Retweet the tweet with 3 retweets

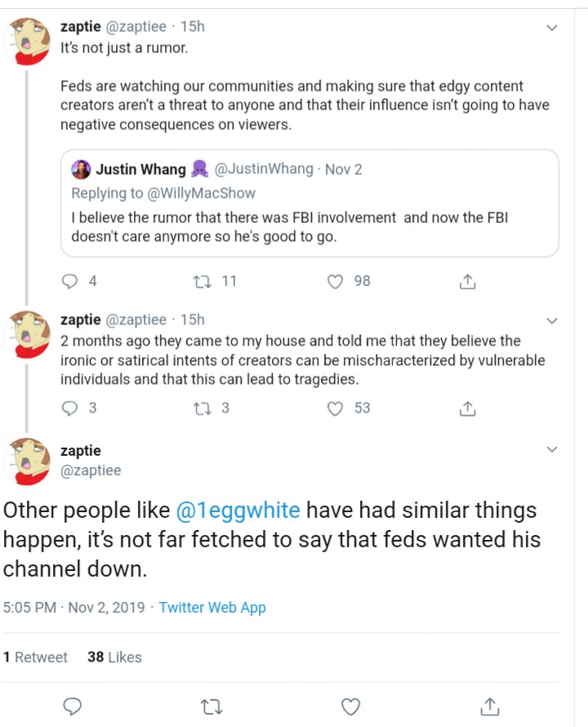click(203, 408)
